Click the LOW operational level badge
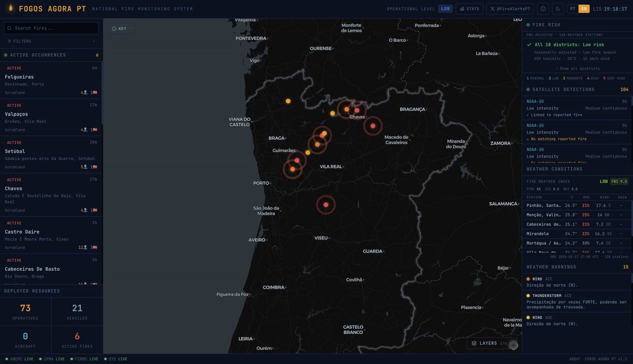 click(x=446, y=9)
